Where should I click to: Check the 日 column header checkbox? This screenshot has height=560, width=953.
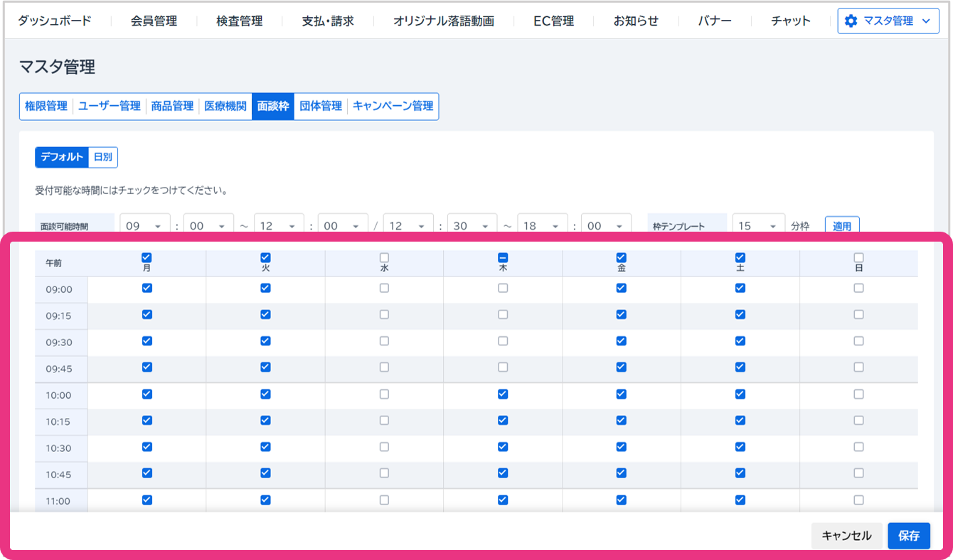pos(858,257)
